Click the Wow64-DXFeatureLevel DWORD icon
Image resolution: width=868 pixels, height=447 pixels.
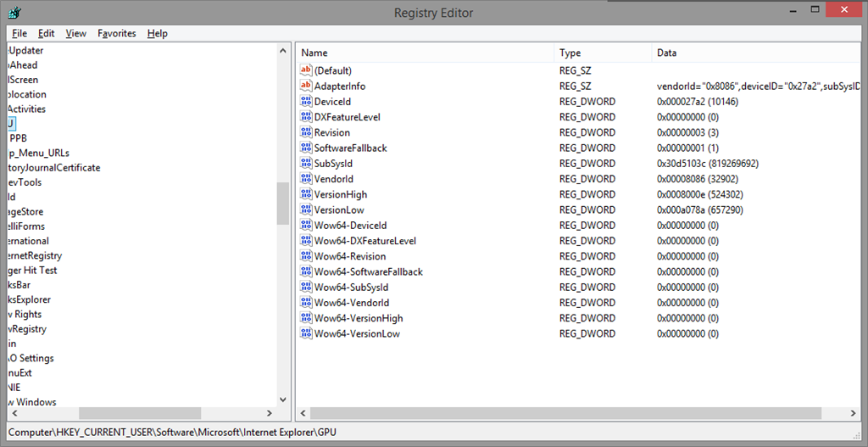[306, 241]
